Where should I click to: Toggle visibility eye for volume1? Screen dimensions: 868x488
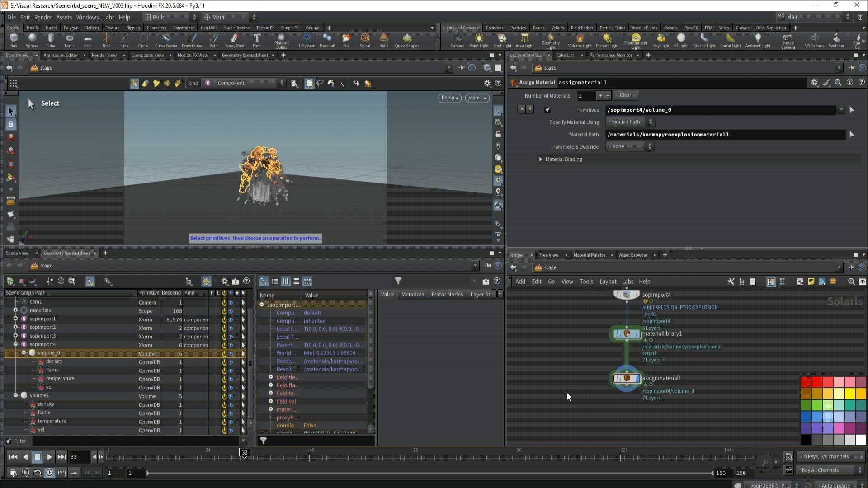point(231,396)
